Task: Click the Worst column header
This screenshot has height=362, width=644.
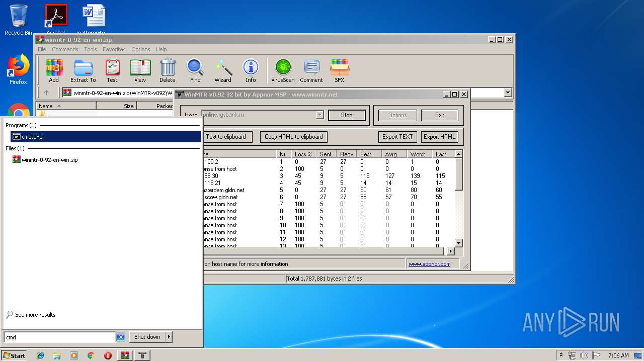Action: pos(419,154)
